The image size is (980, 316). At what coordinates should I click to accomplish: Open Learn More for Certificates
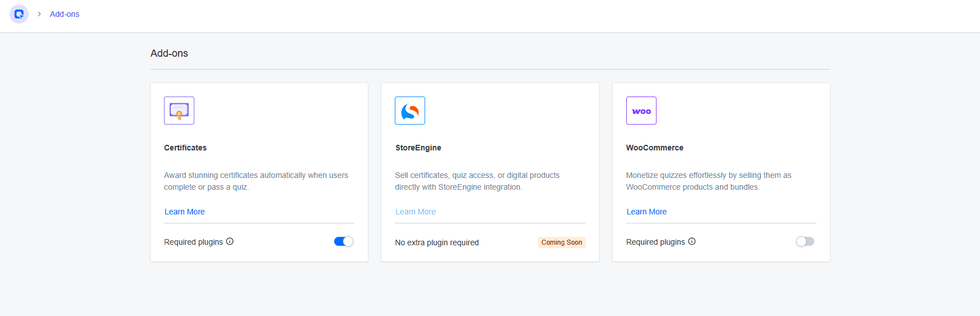(x=184, y=212)
